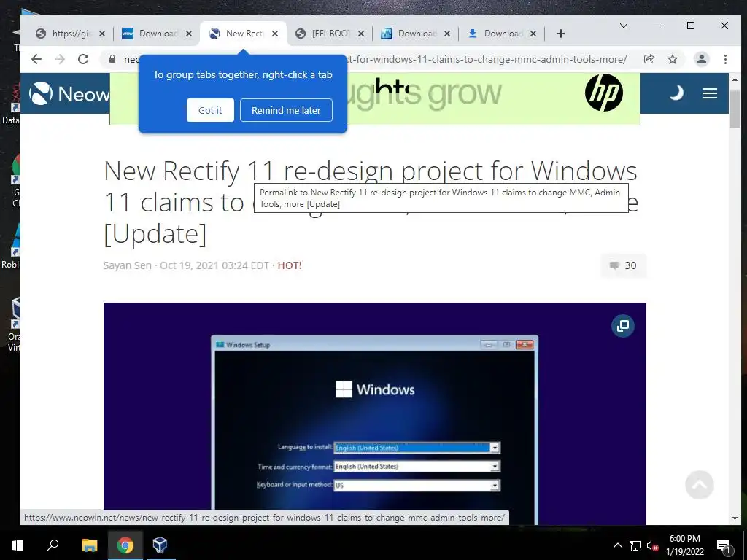Open Neowin hamburger menu
Image resolution: width=747 pixels, height=560 pixels.
click(709, 93)
